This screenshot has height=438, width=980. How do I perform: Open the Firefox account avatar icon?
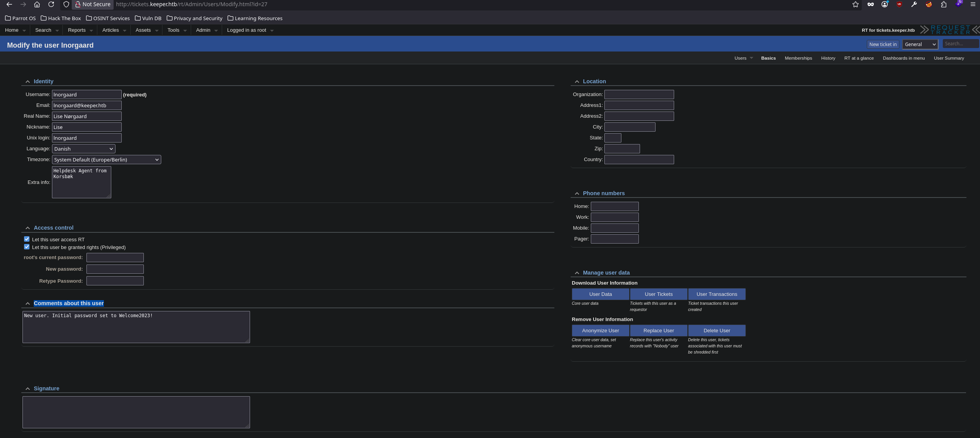pyautogui.click(x=885, y=4)
